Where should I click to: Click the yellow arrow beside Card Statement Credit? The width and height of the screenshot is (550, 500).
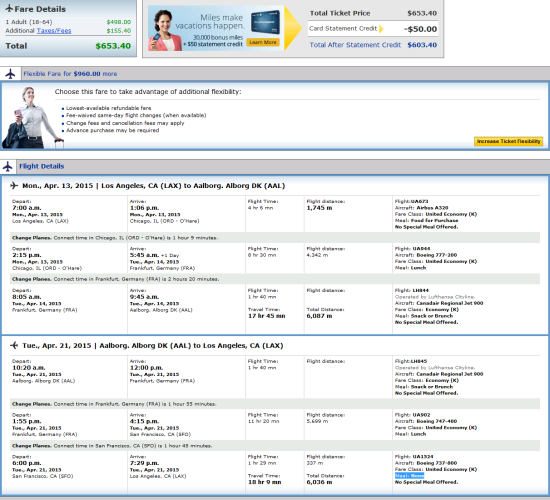coord(381,28)
